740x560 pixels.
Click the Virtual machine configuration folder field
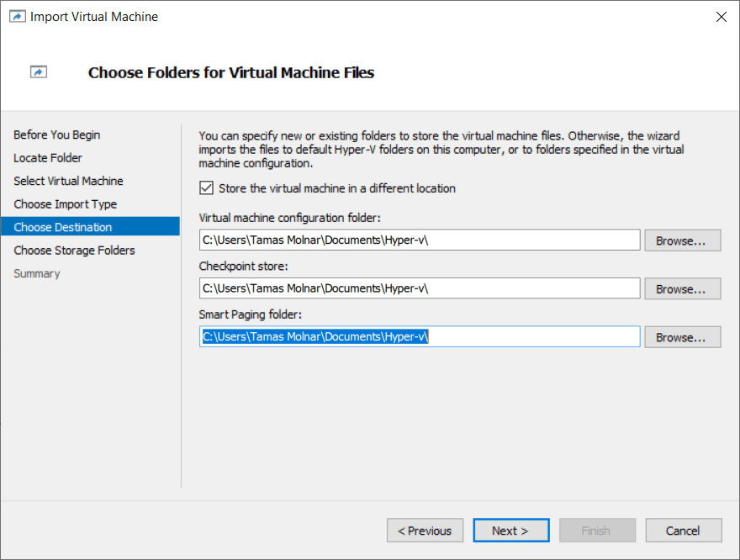pyautogui.click(x=420, y=240)
